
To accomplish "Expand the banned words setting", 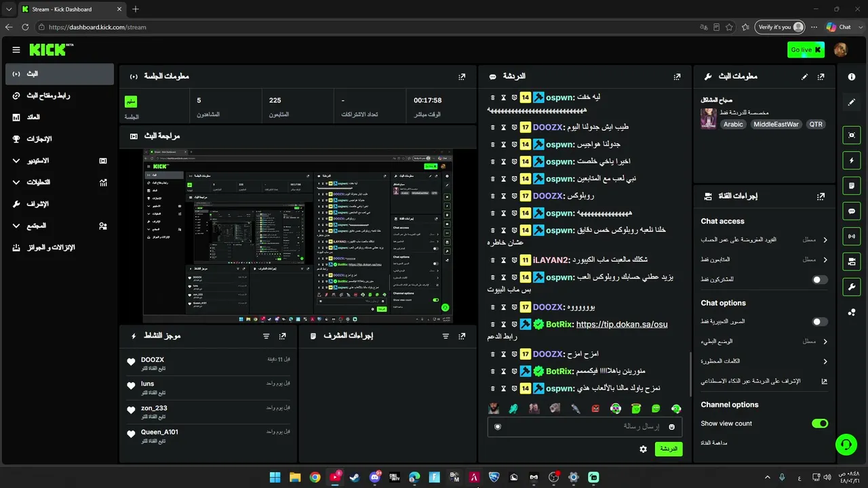I will [825, 361].
